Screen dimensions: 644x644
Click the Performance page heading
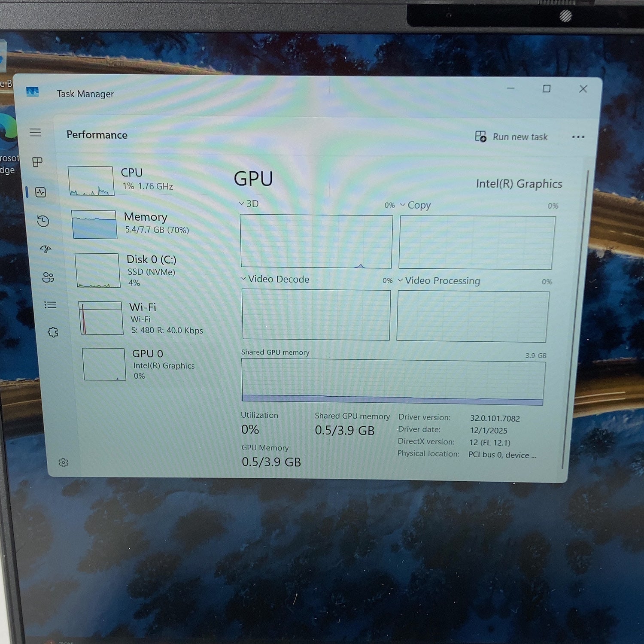pos(97,135)
